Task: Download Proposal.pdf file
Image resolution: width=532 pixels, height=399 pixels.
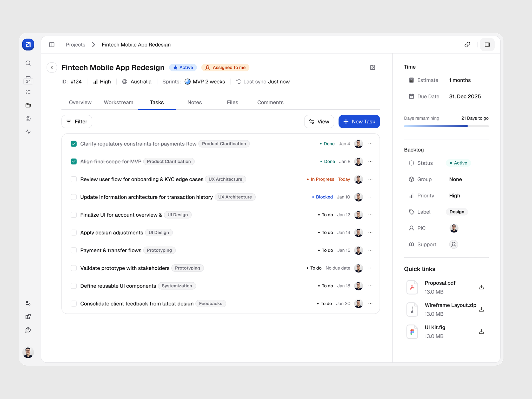Action: [x=481, y=287]
